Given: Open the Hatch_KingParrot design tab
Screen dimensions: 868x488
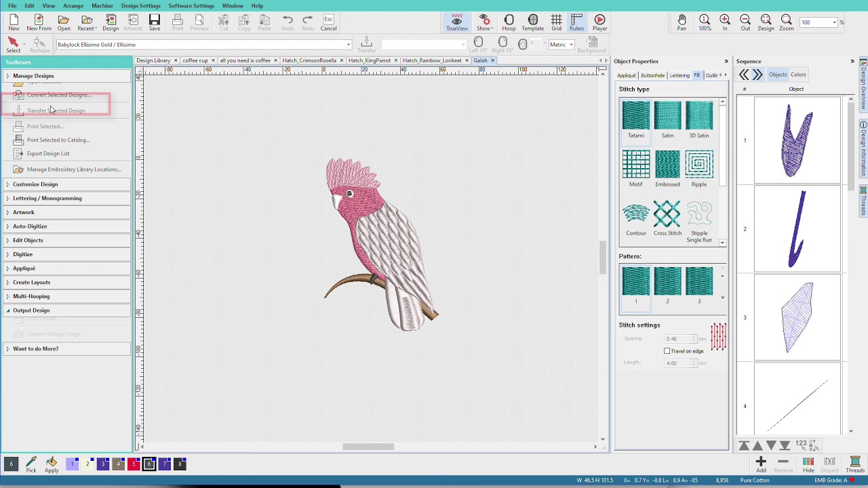Looking at the screenshot, I should click(x=370, y=60).
